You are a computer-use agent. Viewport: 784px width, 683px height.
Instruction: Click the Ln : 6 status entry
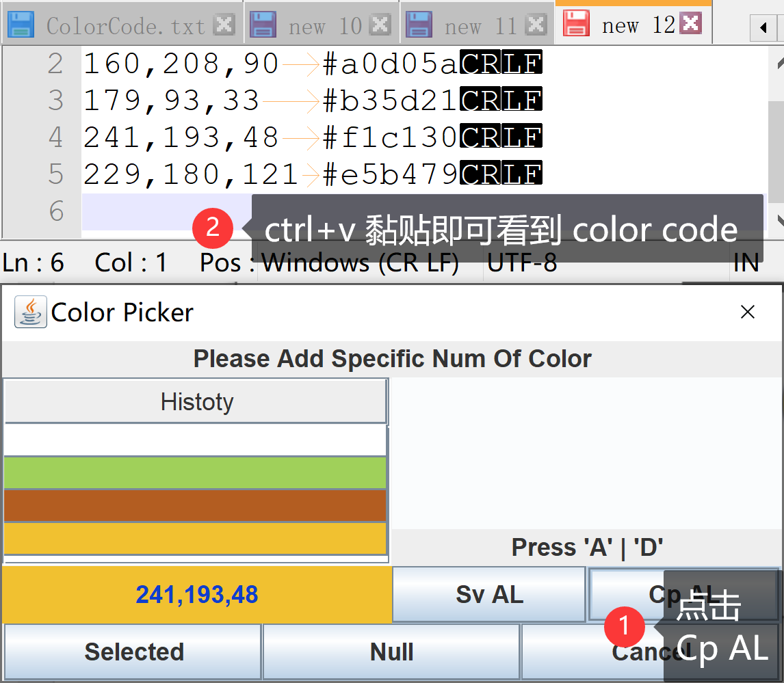coord(33,263)
